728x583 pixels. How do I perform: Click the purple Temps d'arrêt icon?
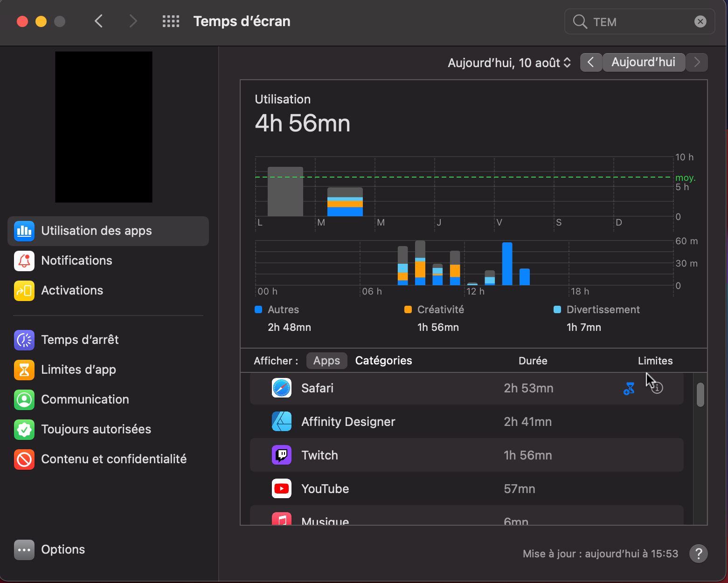(x=24, y=340)
